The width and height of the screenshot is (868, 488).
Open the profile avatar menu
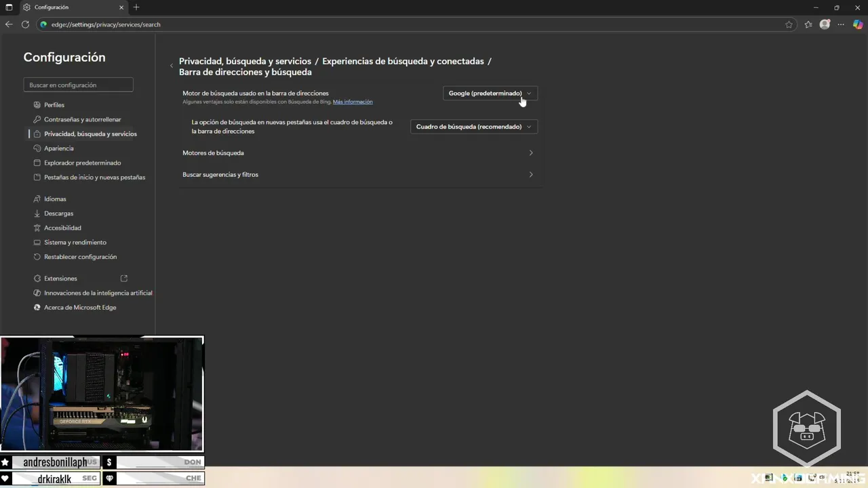click(x=825, y=24)
